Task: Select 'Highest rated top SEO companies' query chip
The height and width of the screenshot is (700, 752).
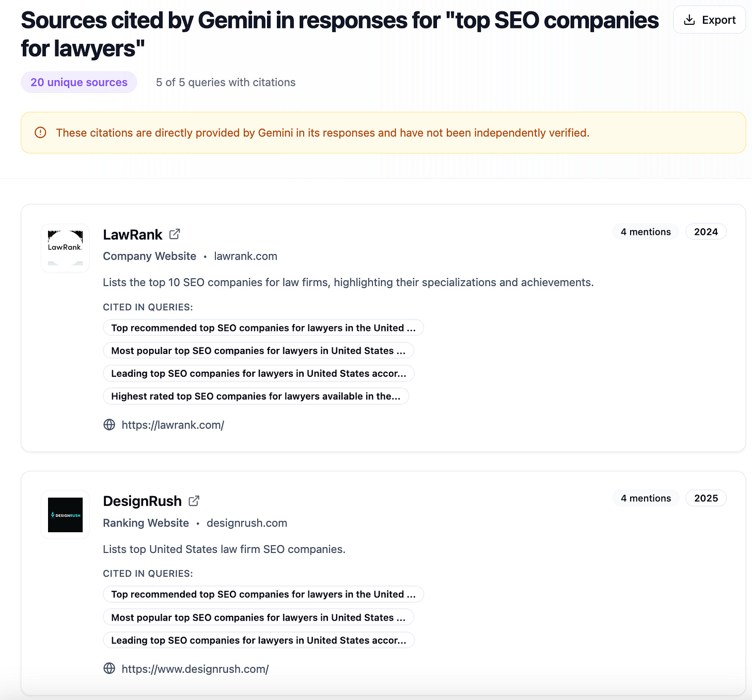Action: pyautogui.click(x=256, y=396)
